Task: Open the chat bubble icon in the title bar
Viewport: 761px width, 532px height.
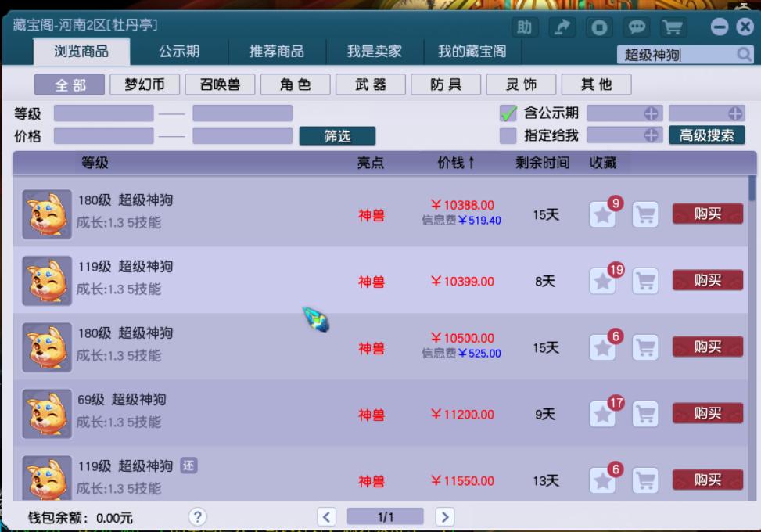Action: coord(637,26)
